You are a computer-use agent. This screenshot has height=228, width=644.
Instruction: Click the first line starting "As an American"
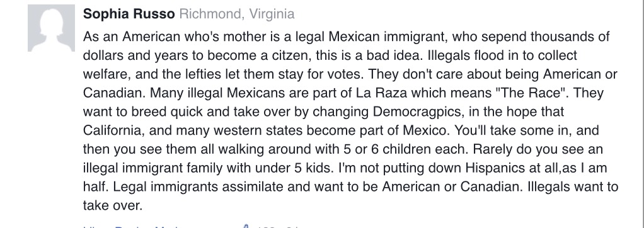(x=346, y=37)
